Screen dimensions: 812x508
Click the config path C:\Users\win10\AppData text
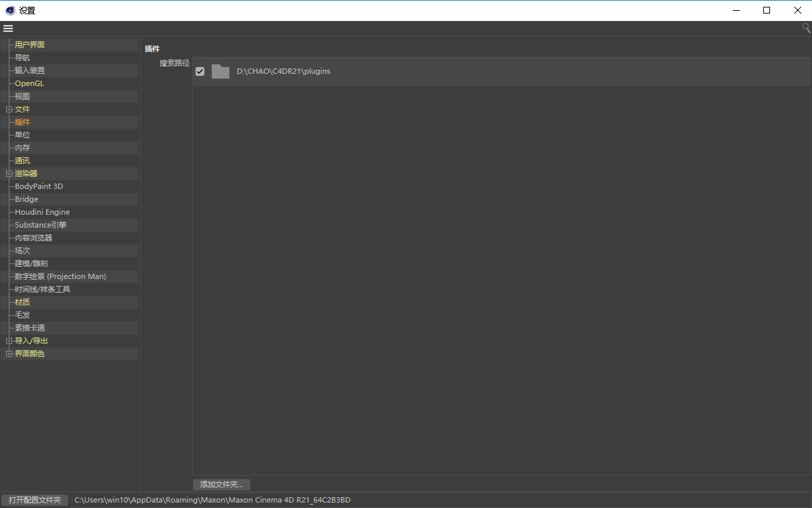[212, 500]
